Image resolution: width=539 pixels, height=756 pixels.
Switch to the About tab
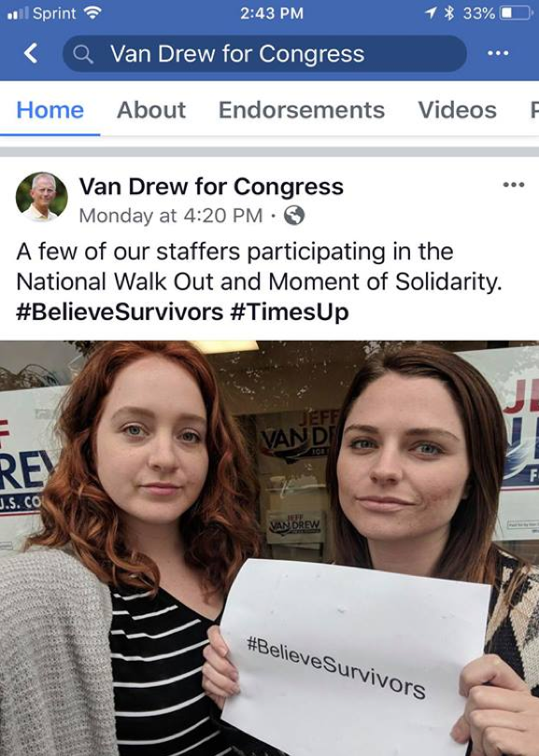click(x=151, y=110)
